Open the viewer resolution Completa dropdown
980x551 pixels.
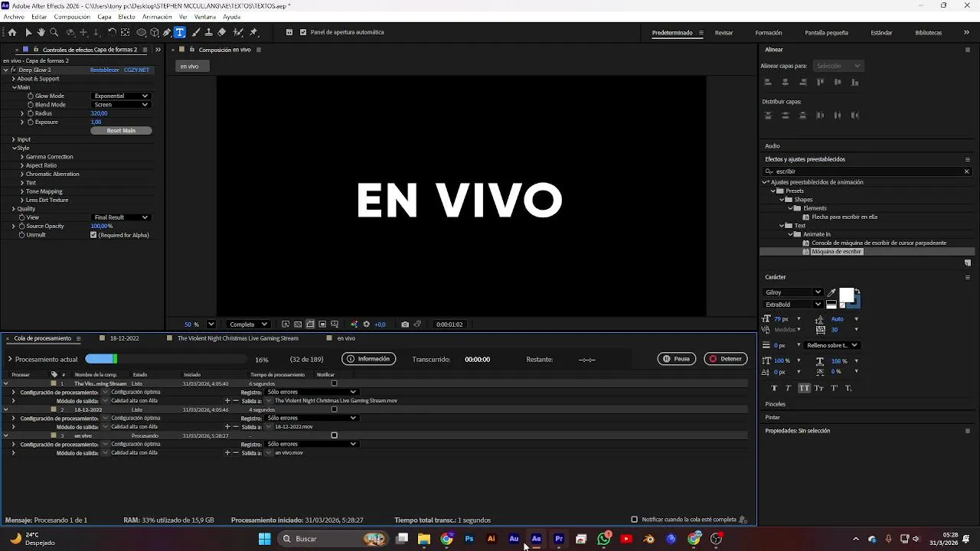pyautogui.click(x=249, y=324)
